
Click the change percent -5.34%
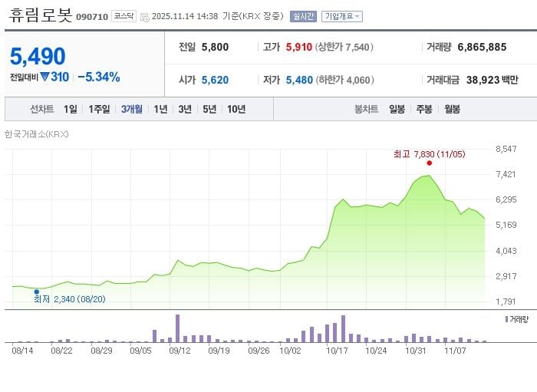tap(99, 77)
